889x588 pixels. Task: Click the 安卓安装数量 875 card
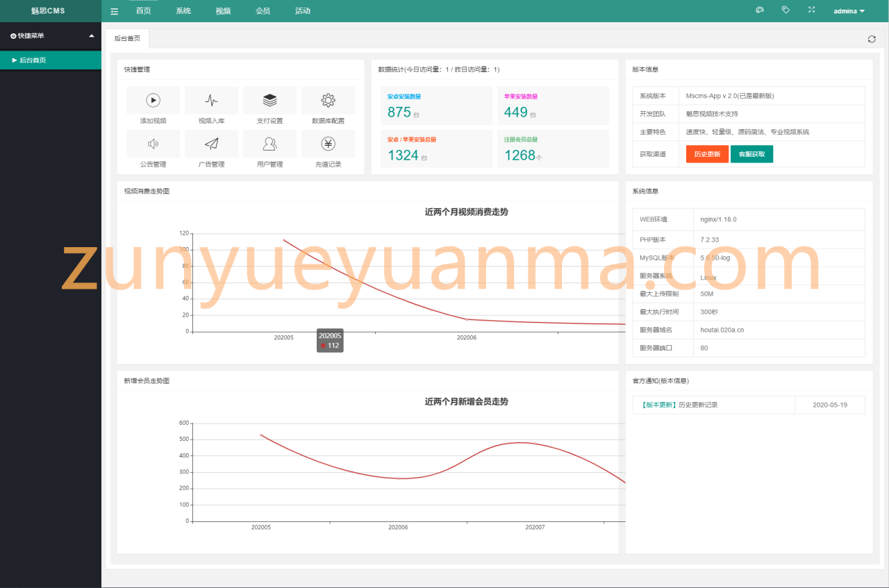[436, 106]
